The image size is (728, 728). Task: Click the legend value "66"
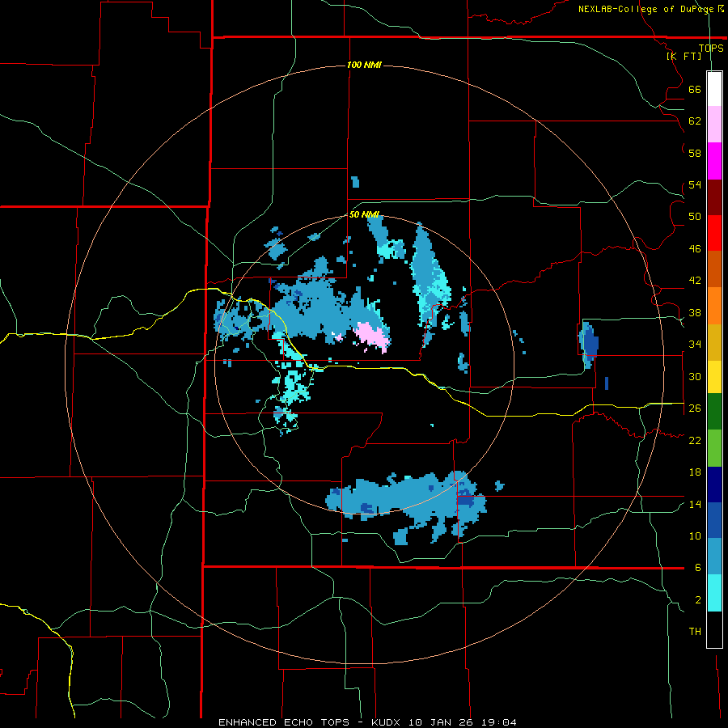[695, 89]
